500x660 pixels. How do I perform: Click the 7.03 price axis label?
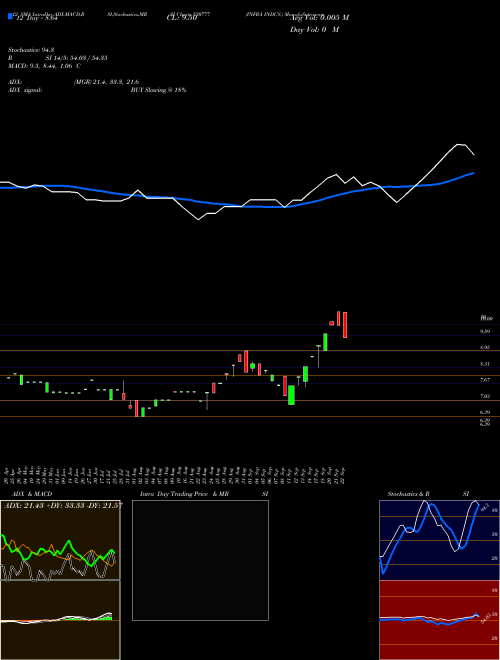coord(485,396)
